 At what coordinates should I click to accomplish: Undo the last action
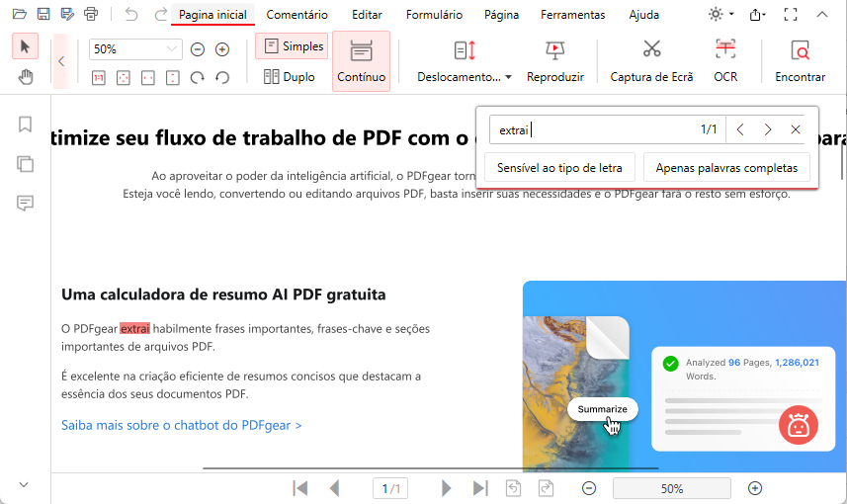131,14
